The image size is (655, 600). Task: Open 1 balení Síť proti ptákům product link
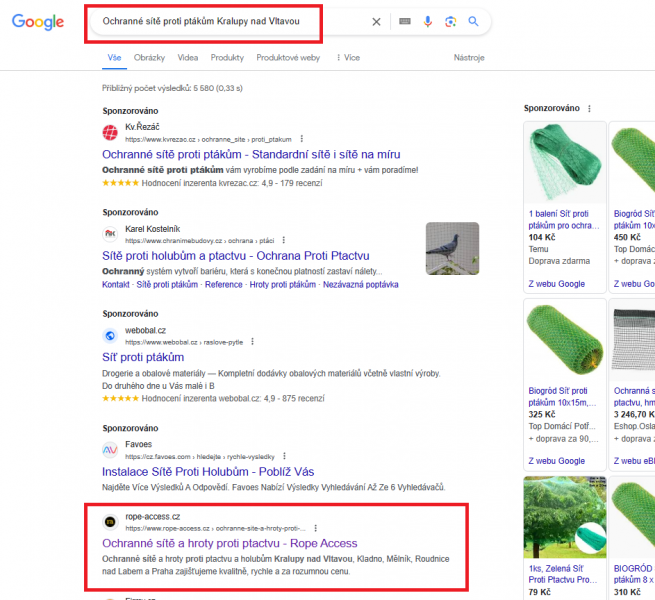pyautogui.click(x=563, y=219)
